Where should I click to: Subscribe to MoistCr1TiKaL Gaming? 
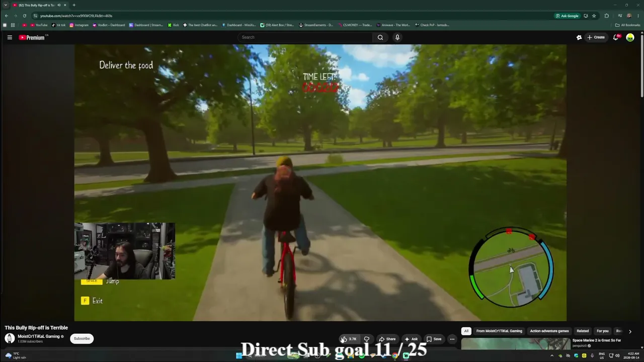pos(82,339)
